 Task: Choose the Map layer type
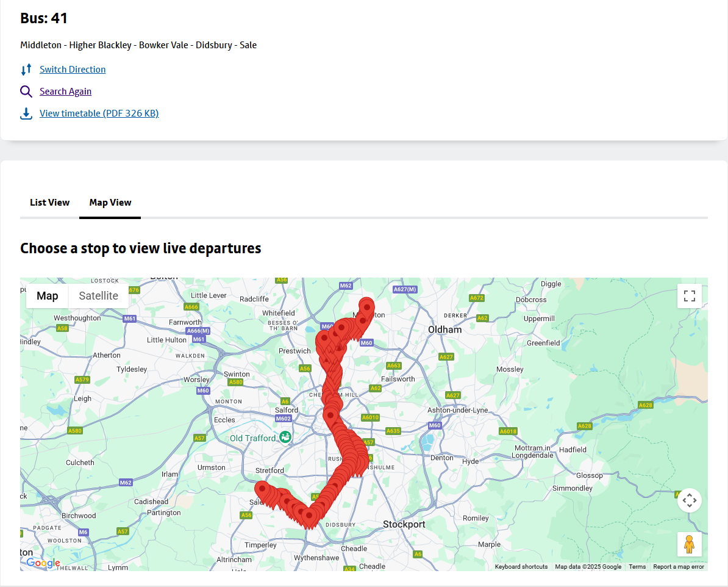[x=48, y=295]
